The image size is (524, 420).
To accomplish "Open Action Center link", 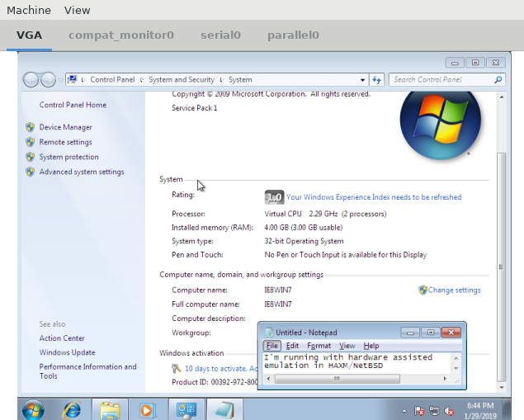I will click(x=62, y=338).
